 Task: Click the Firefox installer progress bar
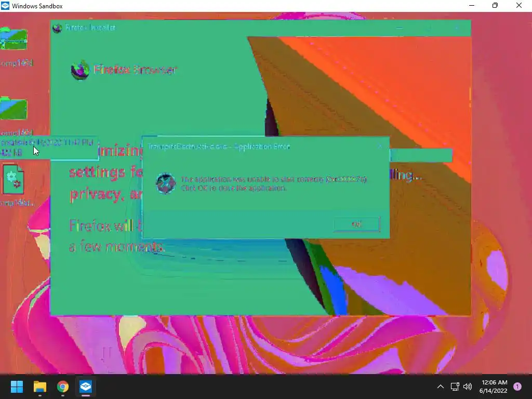(421, 156)
